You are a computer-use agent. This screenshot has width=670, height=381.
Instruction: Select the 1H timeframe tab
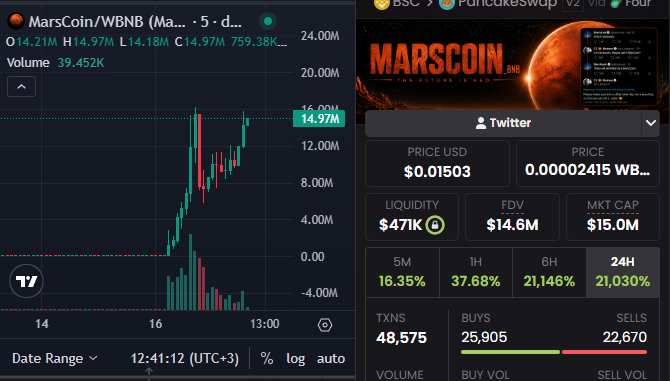click(476, 273)
